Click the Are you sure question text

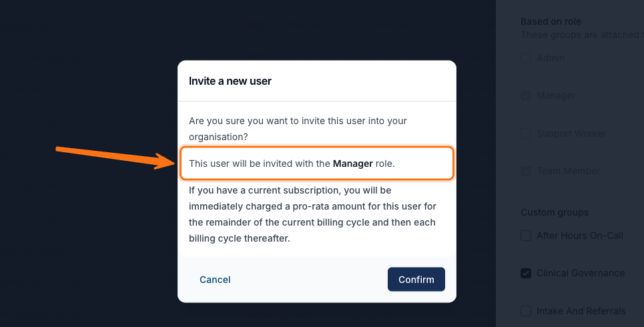pos(298,129)
